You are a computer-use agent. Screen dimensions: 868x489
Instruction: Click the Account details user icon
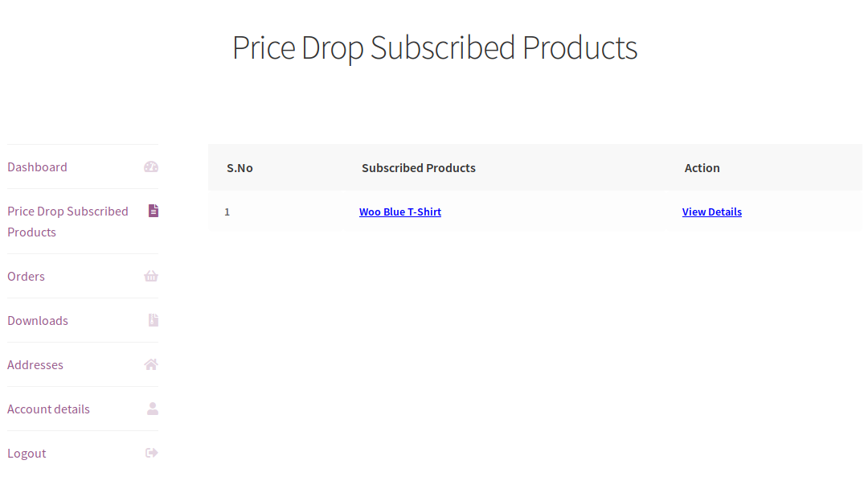click(x=152, y=409)
